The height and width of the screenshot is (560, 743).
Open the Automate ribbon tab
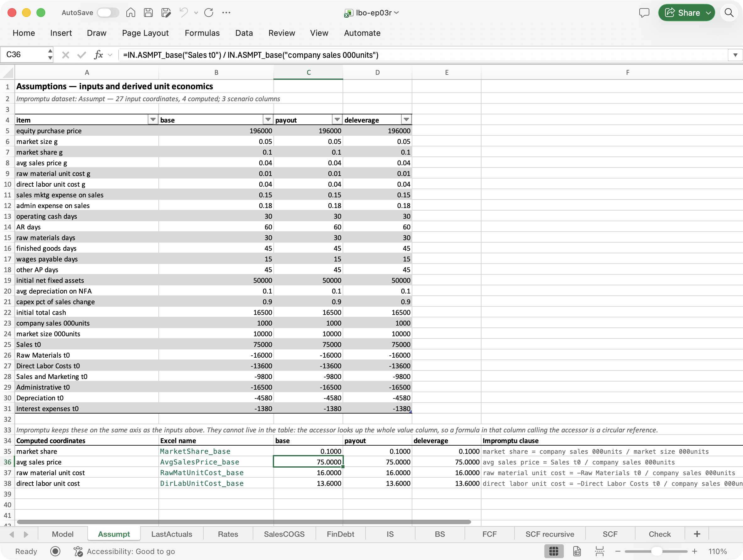[x=362, y=33]
